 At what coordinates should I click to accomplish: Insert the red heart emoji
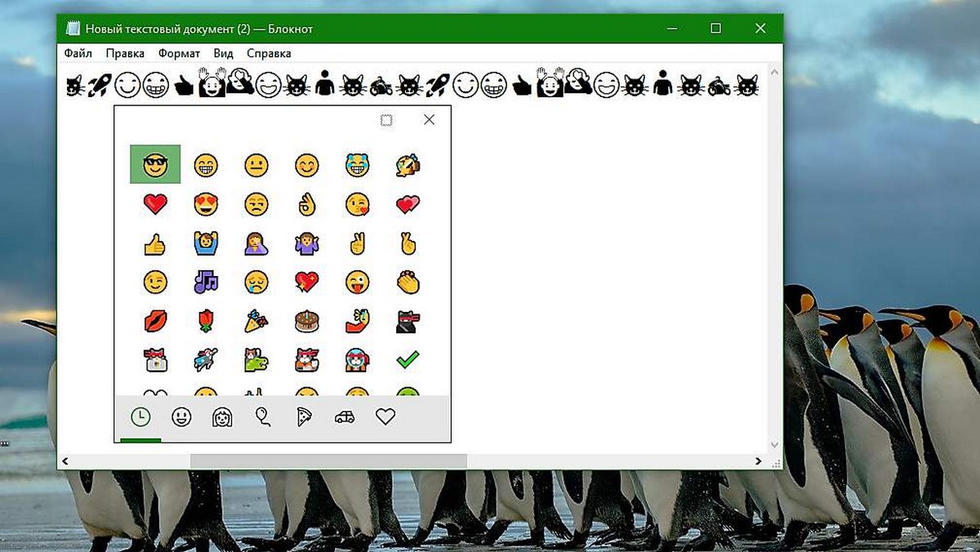point(155,204)
